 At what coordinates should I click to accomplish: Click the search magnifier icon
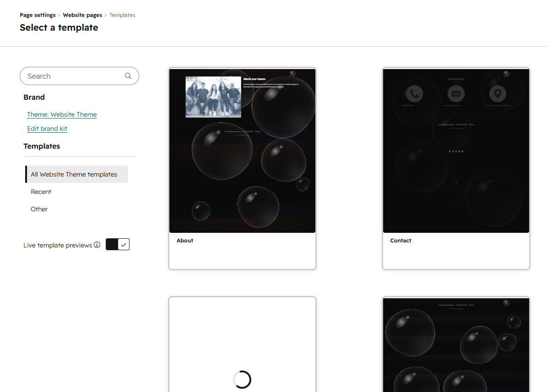128,75
